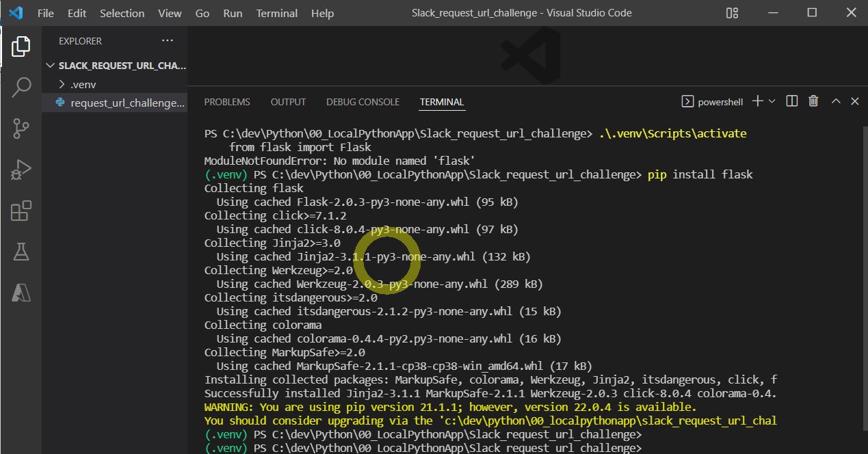
Task: Open the Explorer view in the activity bar
Action: [x=21, y=46]
